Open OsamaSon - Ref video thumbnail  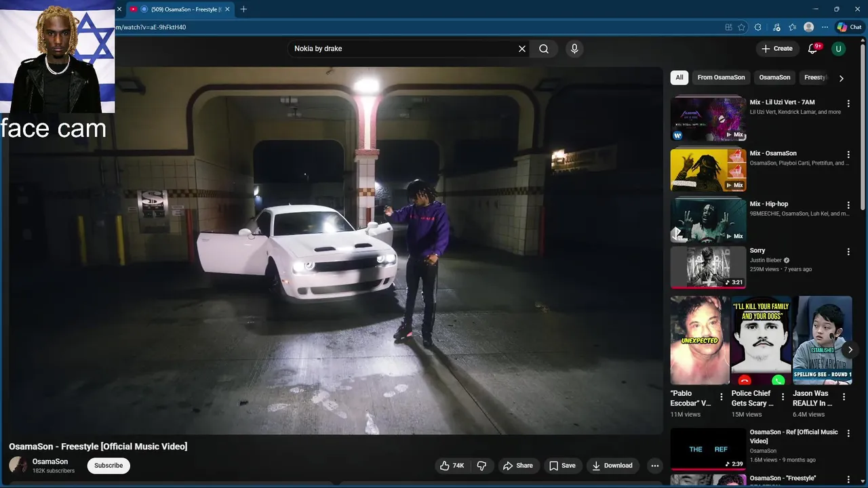(708, 449)
